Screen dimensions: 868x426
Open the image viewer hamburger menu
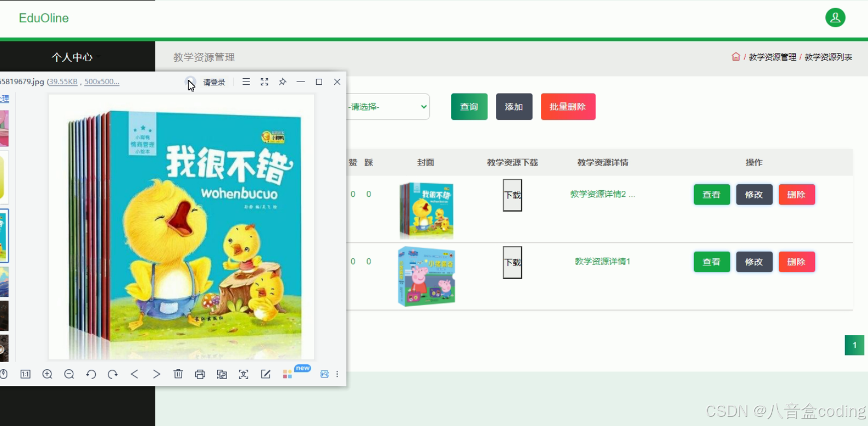246,81
